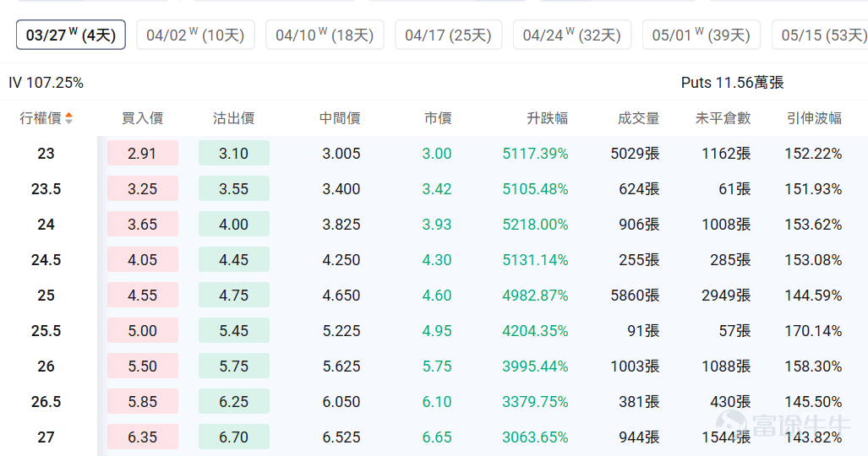Image resolution: width=868 pixels, height=456 pixels.
Task: Click the 引伸波幅 column header
Action: pos(814,118)
